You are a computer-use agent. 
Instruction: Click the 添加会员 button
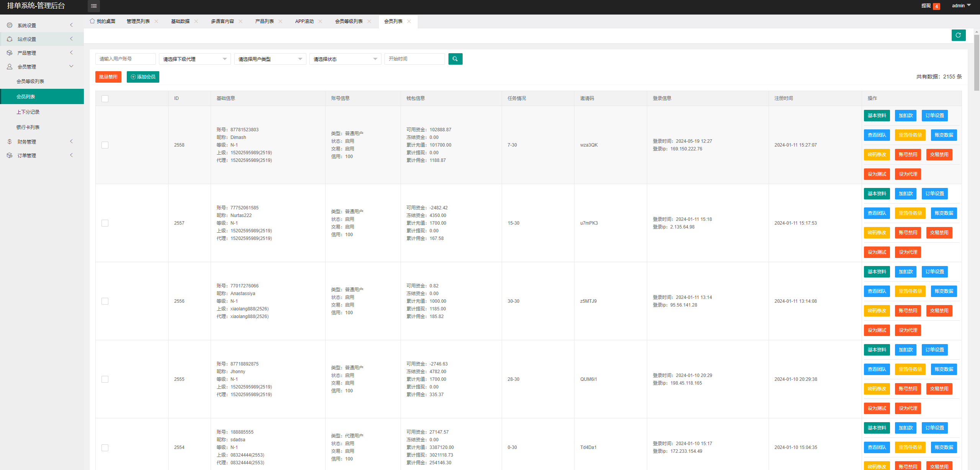143,77
